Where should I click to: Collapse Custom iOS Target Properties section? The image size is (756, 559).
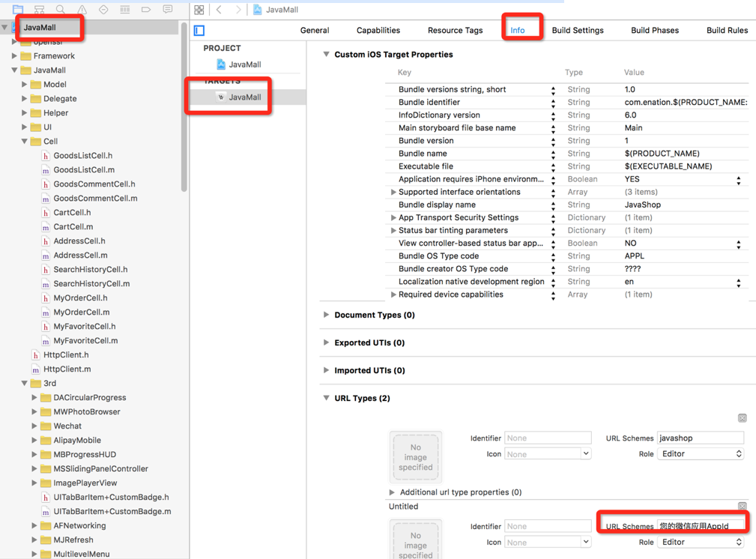click(327, 55)
